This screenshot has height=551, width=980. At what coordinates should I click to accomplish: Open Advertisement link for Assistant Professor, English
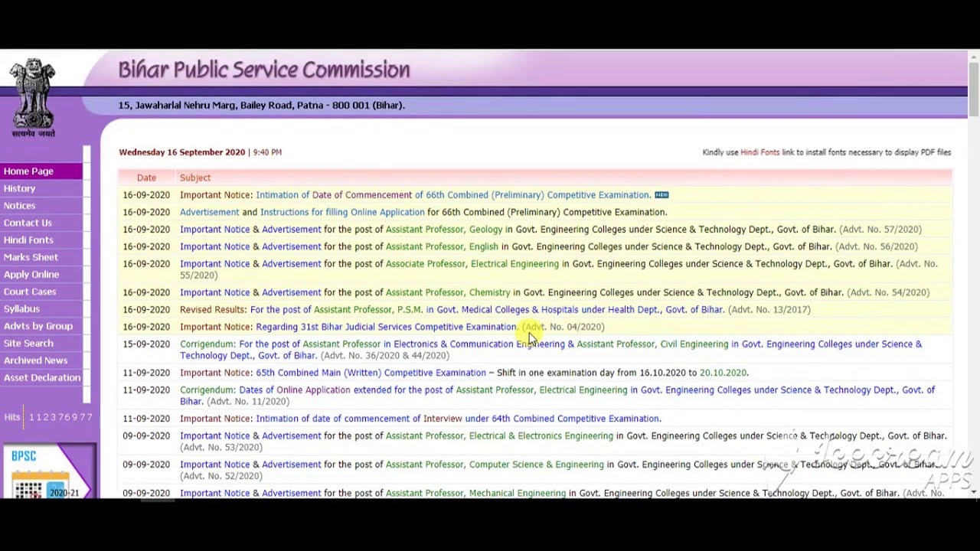pos(292,246)
